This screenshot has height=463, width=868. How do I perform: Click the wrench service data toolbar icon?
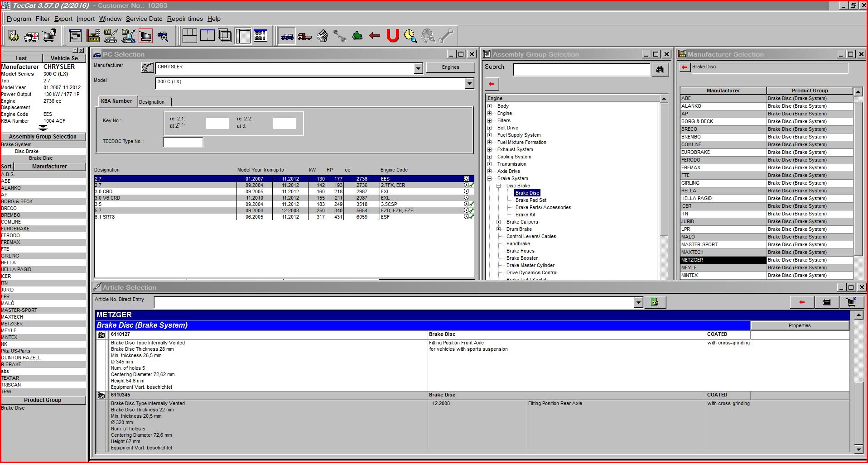tap(446, 36)
